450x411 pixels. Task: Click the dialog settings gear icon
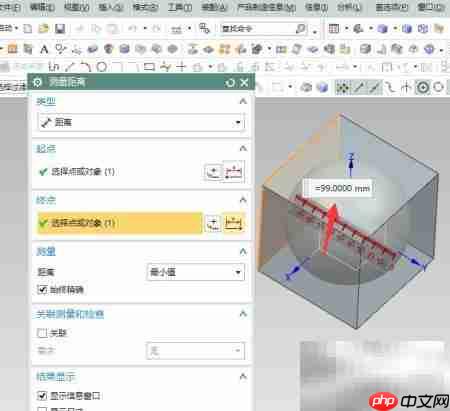coord(37,82)
